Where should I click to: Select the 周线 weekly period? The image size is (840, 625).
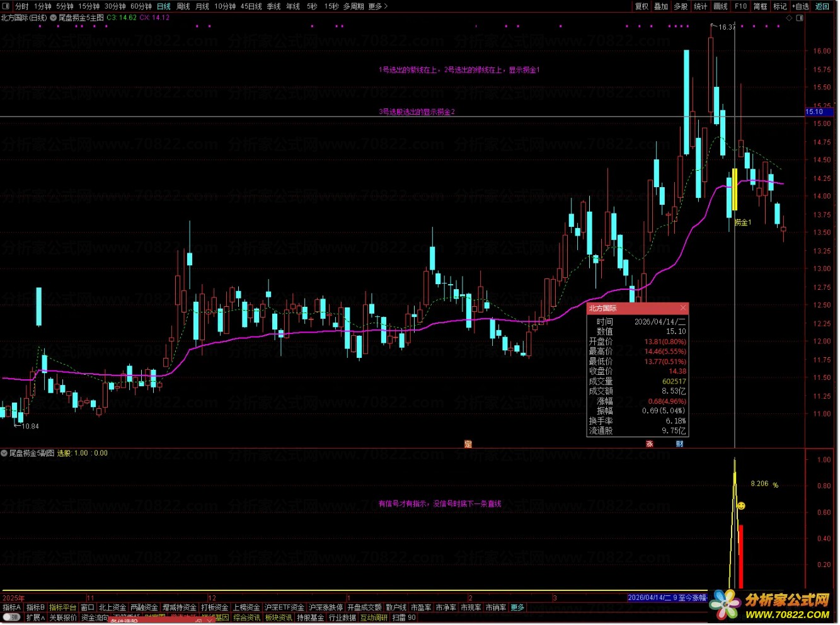pyautogui.click(x=183, y=6)
